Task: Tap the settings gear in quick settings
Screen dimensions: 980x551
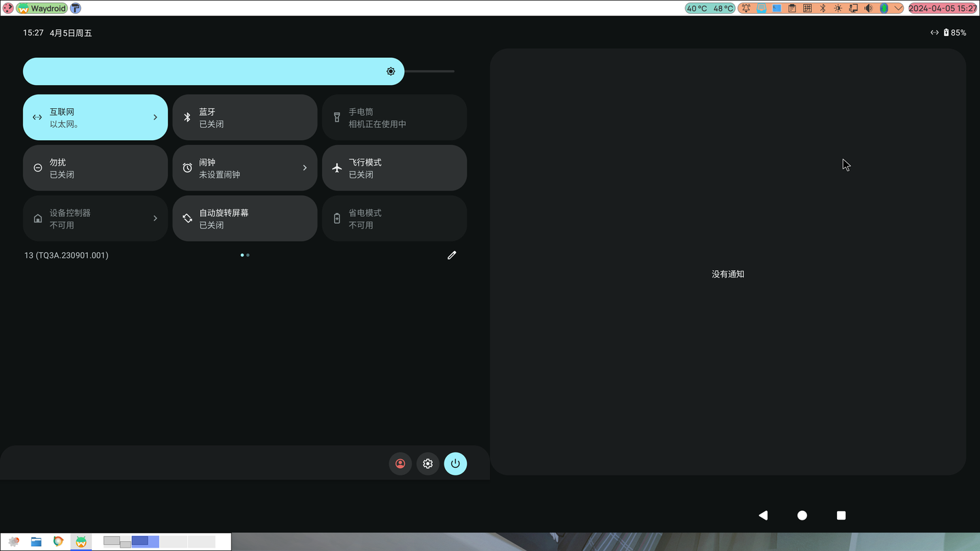Action: [427, 463]
